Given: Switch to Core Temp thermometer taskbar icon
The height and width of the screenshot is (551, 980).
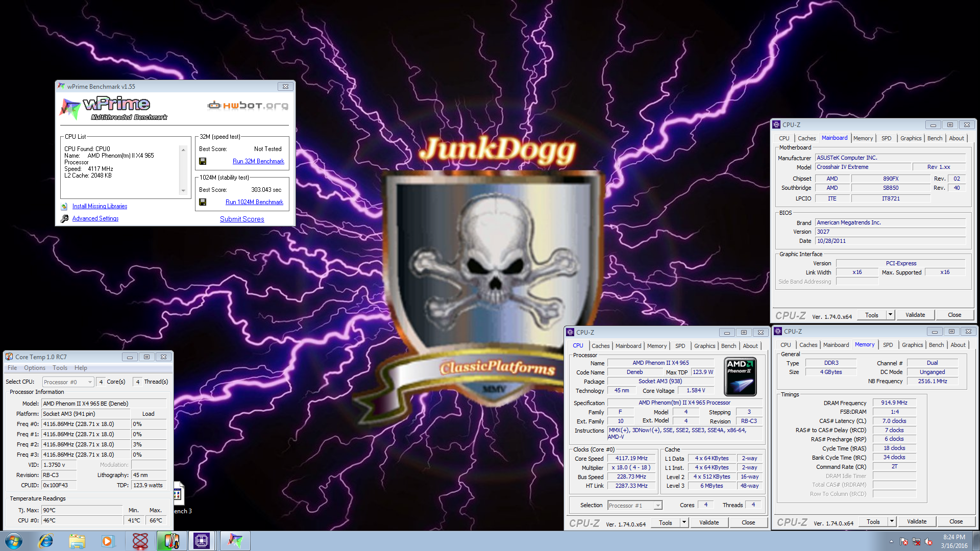Looking at the screenshot, I should 171,541.
